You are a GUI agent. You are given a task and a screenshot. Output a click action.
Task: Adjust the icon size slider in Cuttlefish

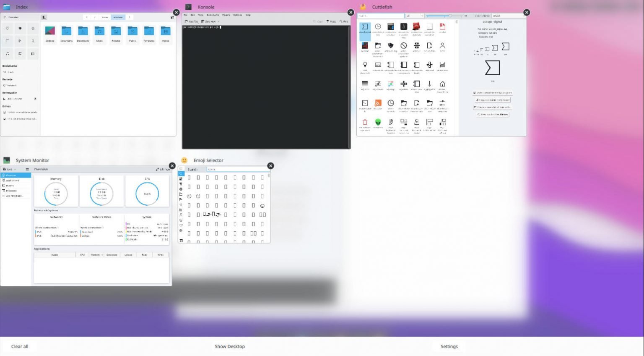450,15
